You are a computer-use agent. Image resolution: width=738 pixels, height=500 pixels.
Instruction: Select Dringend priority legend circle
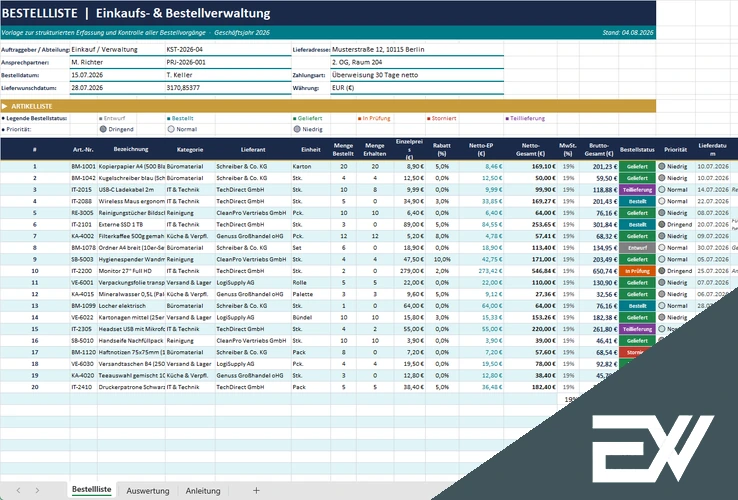103,129
